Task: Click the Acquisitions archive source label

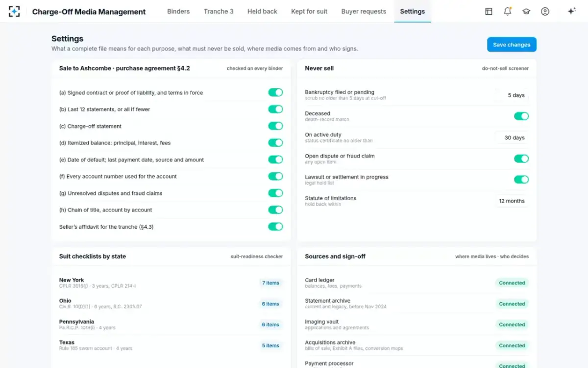Action: [x=330, y=342]
